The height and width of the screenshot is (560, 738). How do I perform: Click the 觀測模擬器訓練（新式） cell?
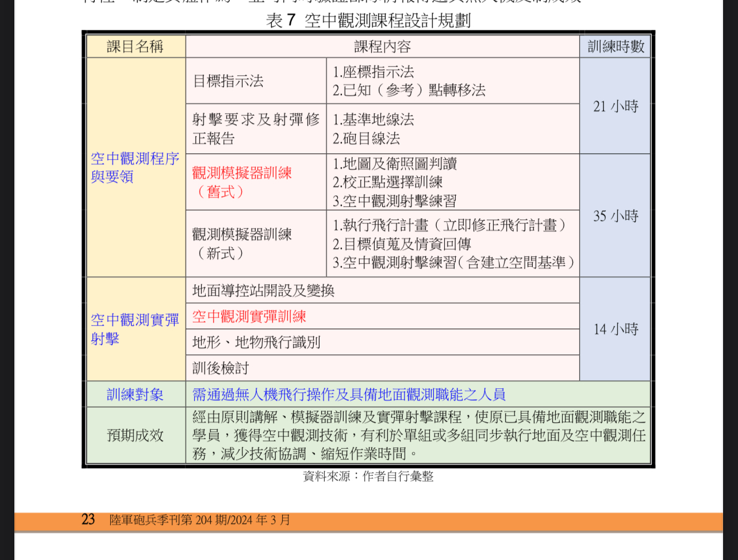(x=256, y=244)
